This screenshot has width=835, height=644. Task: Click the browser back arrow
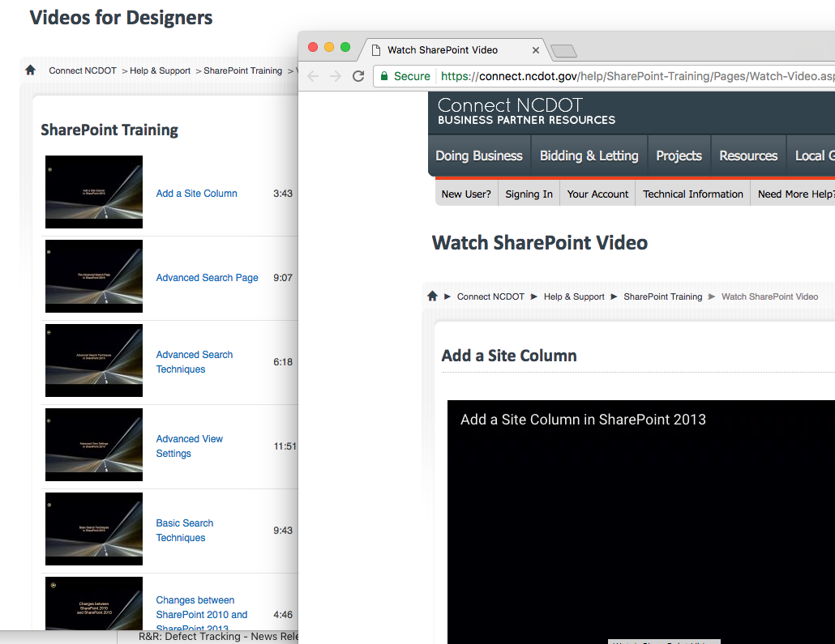(x=313, y=76)
